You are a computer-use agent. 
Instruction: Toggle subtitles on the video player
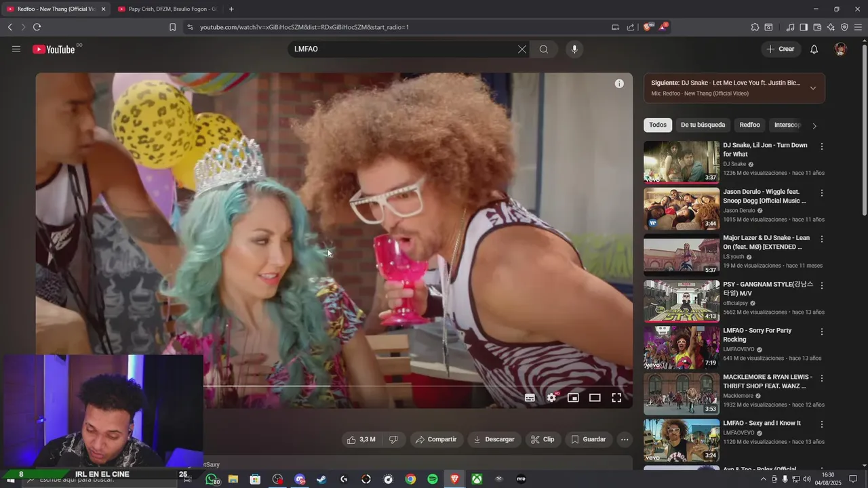pyautogui.click(x=530, y=398)
